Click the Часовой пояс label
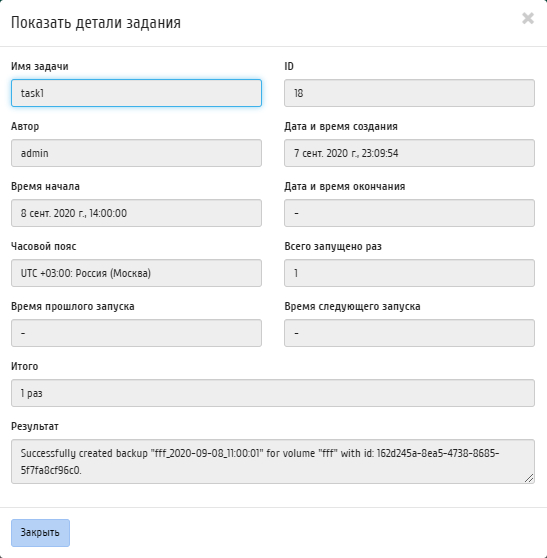The width and height of the screenshot is (547, 558). pyautogui.click(x=43, y=246)
